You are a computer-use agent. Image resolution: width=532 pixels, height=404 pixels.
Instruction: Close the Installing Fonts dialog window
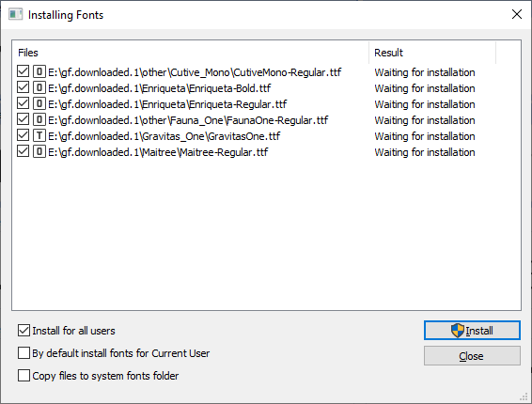point(517,14)
